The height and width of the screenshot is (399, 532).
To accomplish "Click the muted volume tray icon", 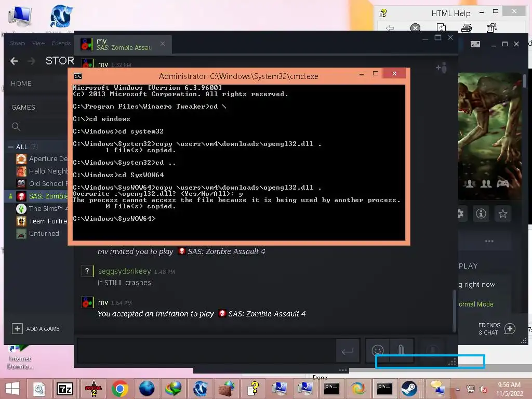I will coord(483,389).
